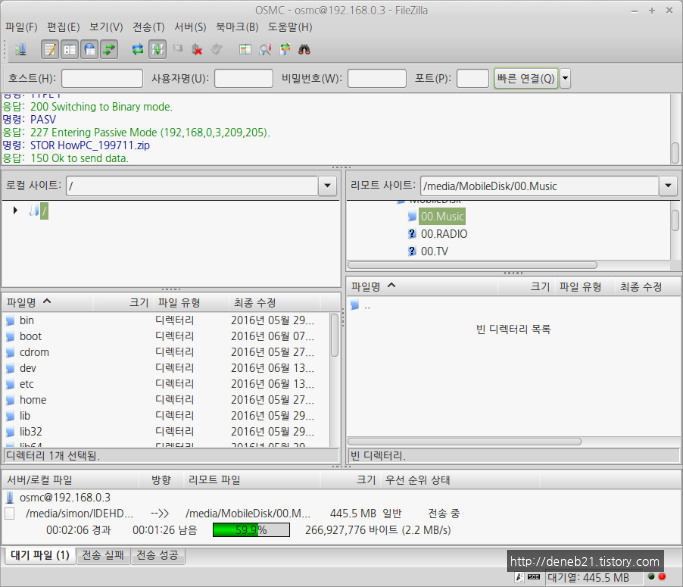Open the 도움말(H) menu

(x=290, y=27)
